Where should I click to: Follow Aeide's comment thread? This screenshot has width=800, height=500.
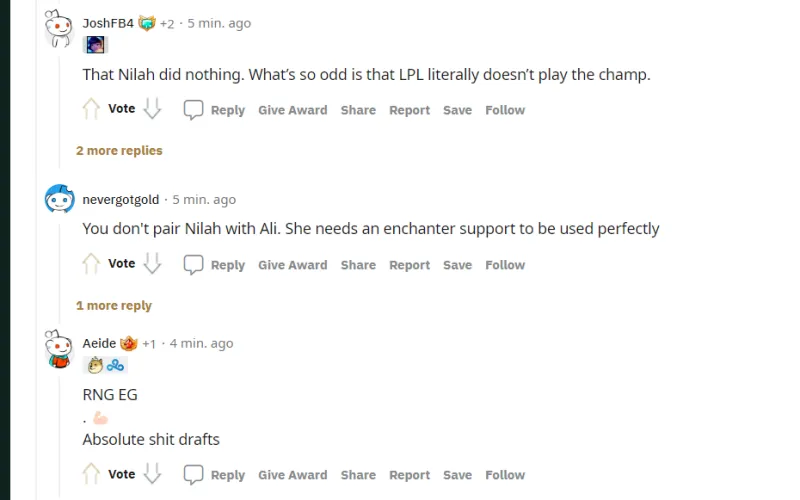(x=505, y=475)
